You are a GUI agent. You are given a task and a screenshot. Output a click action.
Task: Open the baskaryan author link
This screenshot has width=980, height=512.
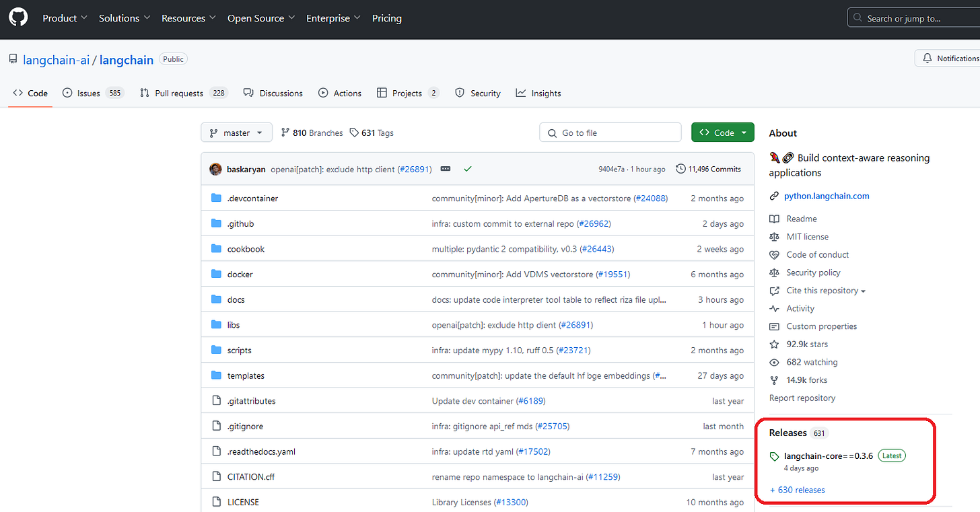pyautogui.click(x=246, y=170)
